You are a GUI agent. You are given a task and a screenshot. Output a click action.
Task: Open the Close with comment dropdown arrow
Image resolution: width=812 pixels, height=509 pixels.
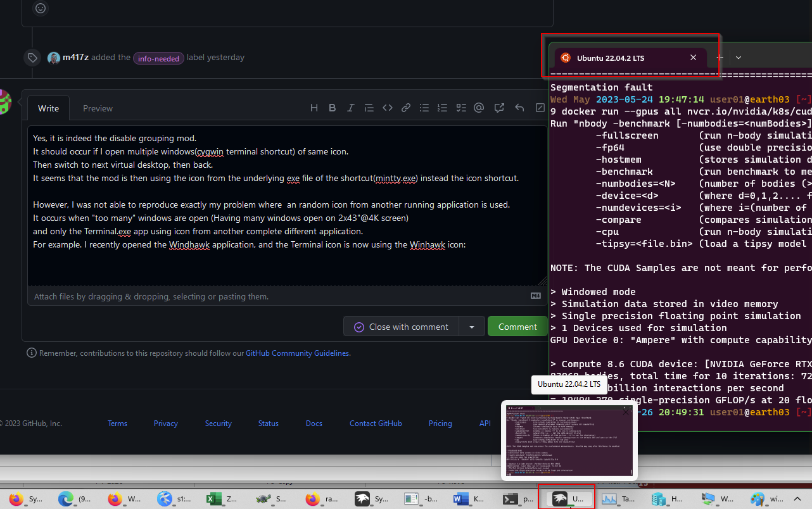pos(473,326)
